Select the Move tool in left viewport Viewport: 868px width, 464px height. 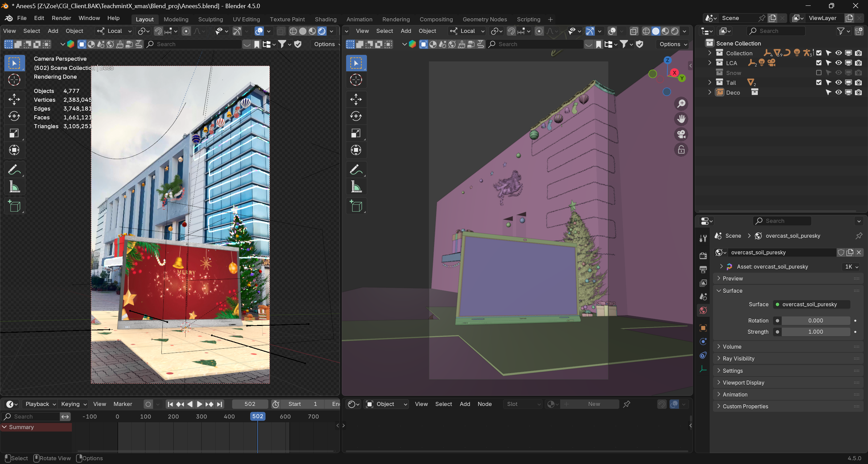click(14, 99)
